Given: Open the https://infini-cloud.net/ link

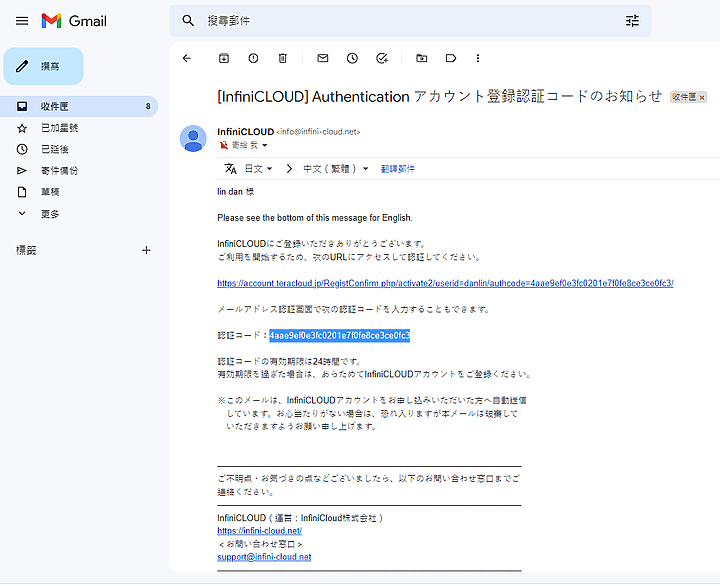Looking at the screenshot, I should 259,531.
